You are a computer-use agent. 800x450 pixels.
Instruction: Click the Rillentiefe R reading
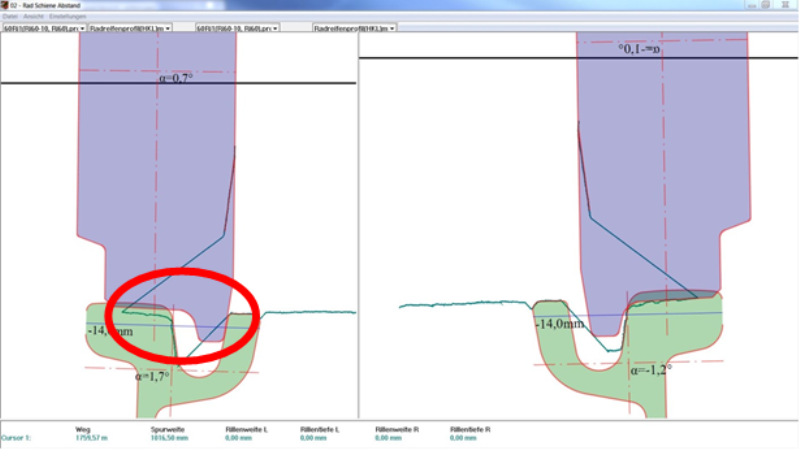pyautogui.click(x=461, y=438)
